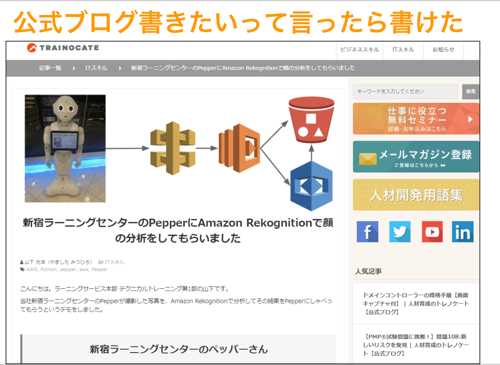500x365 pixels.
Task: Open the ビジネススキル menu item
Action: [x=360, y=50]
